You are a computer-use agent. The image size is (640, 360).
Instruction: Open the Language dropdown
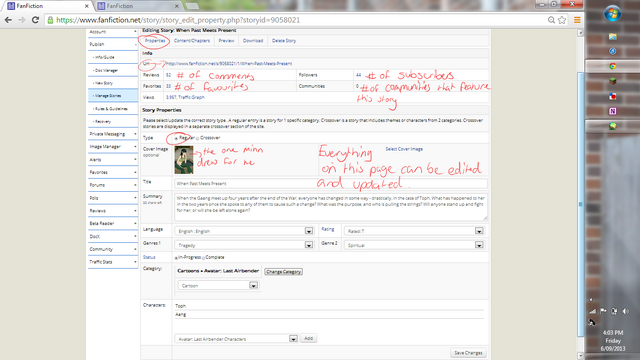click(244, 231)
